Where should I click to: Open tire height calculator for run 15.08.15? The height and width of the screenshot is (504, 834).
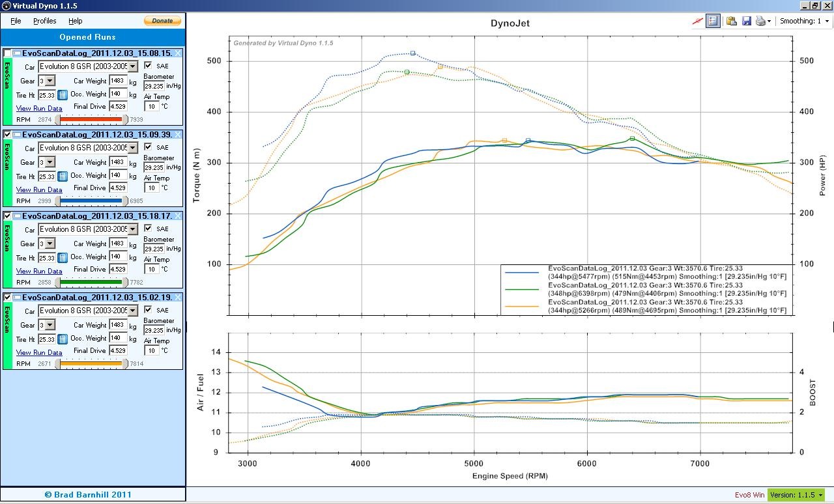pyautogui.click(x=63, y=95)
